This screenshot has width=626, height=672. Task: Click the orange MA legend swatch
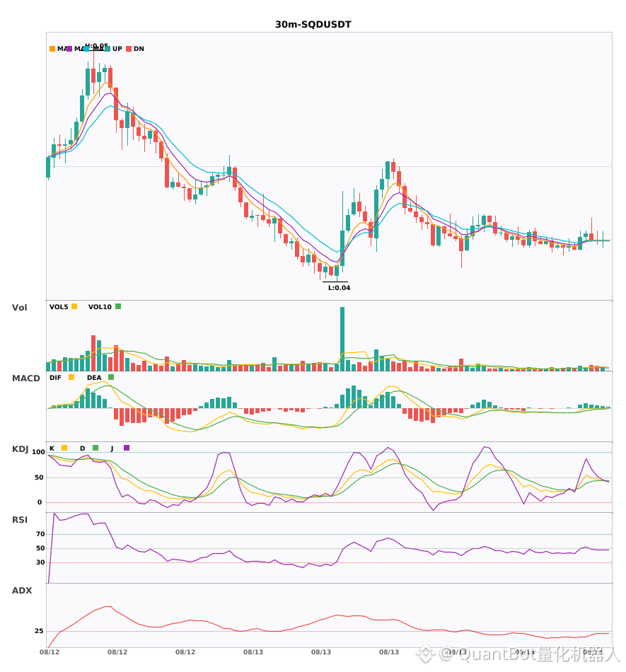(52, 49)
